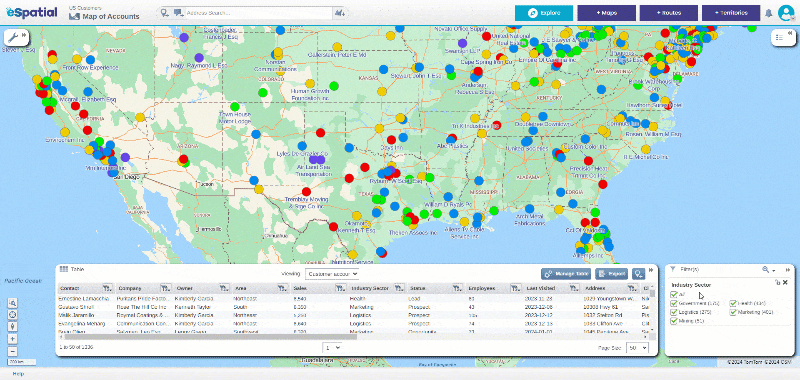The image size is (800, 380).
Task: Click the Help link at bottom left
Action: (x=18, y=374)
